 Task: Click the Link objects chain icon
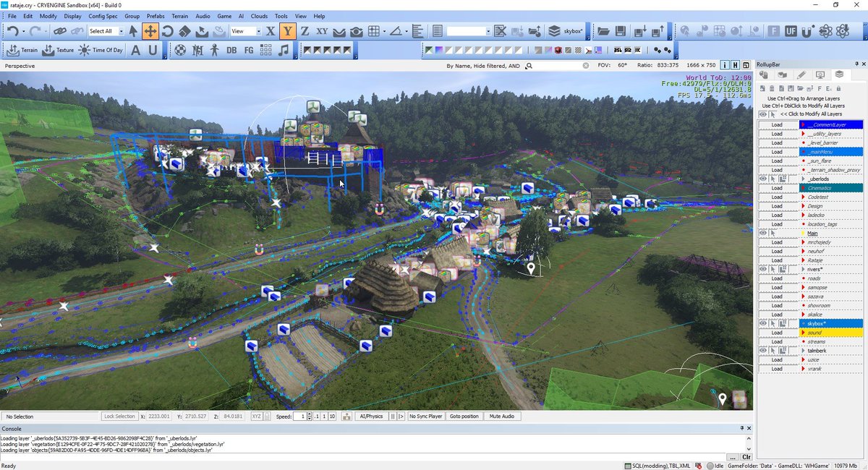(59, 31)
